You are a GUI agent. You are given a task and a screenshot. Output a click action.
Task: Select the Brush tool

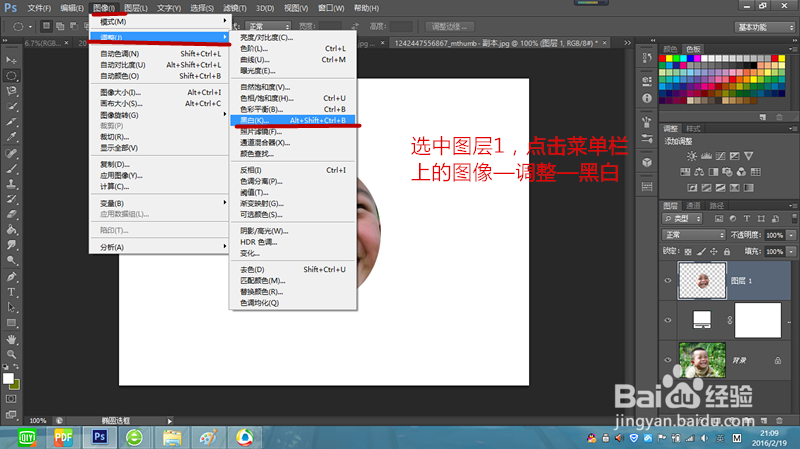[x=11, y=168]
